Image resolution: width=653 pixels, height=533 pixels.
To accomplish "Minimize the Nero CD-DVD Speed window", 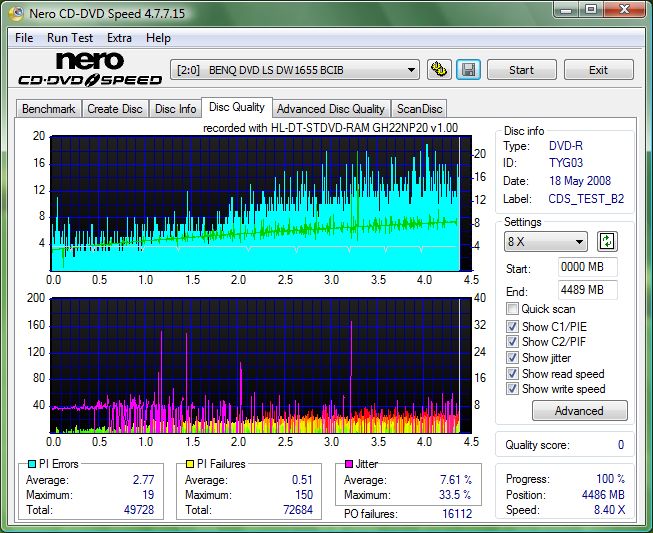I will click(566, 10).
